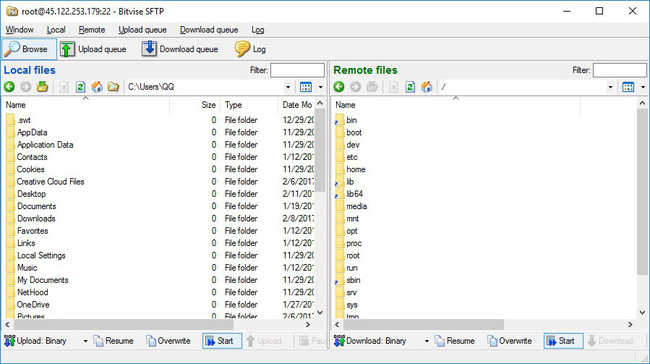Refresh the Local files listing
The image size is (650, 364).
coord(80,87)
